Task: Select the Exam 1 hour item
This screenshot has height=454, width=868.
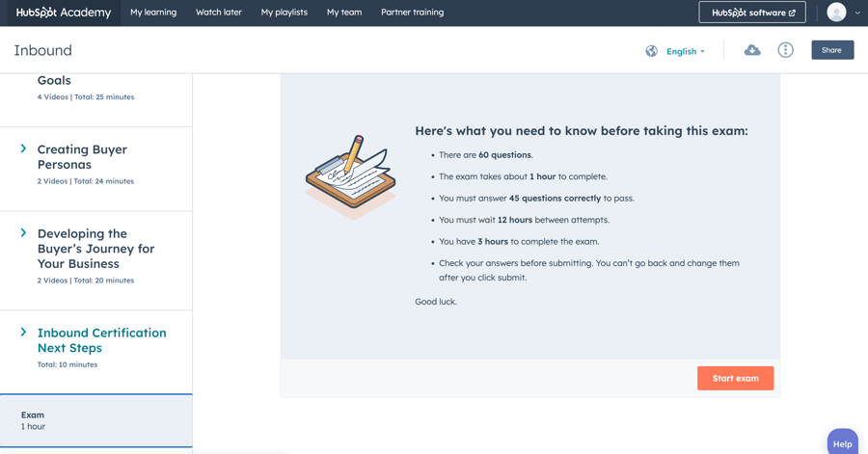Action: coord(96,421)
